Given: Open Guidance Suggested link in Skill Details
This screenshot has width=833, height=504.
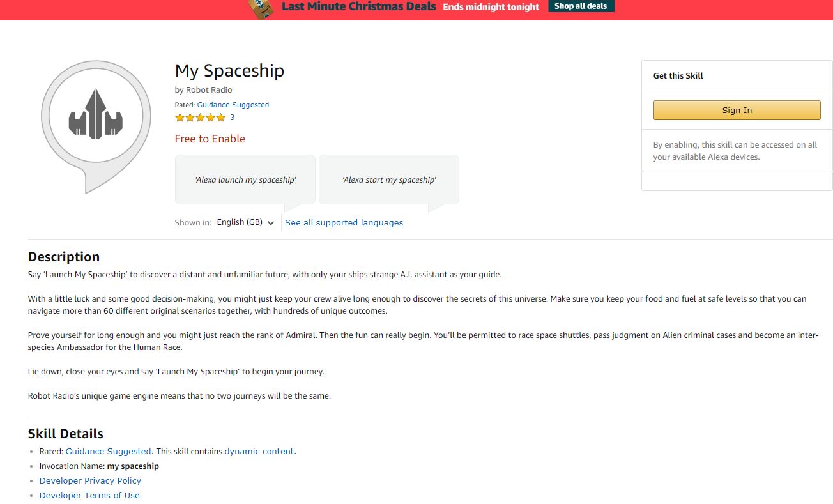Looking at the screenshot, I should (108, 451).
